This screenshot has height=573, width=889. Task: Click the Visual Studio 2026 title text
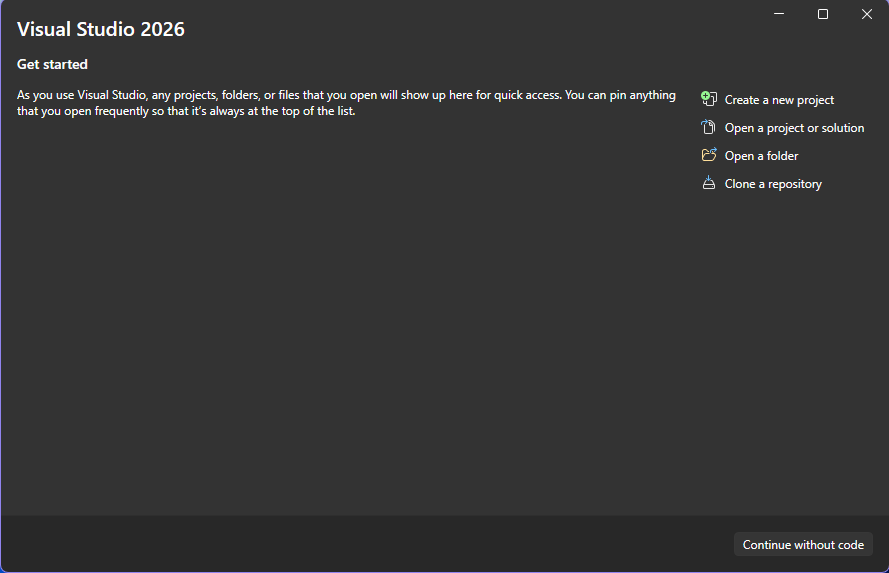coord(101,29)
